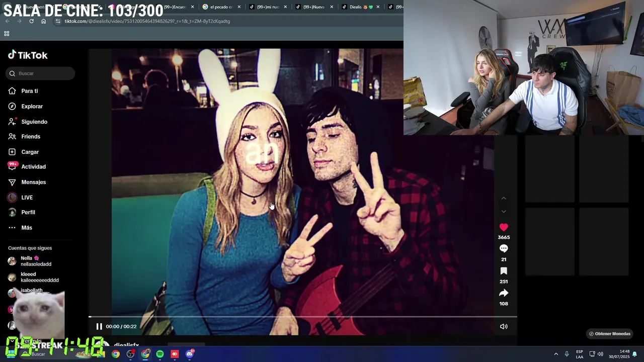Close the 'el pecado or' tab
The height and width of the screenshot is (362, 644).
239,7
